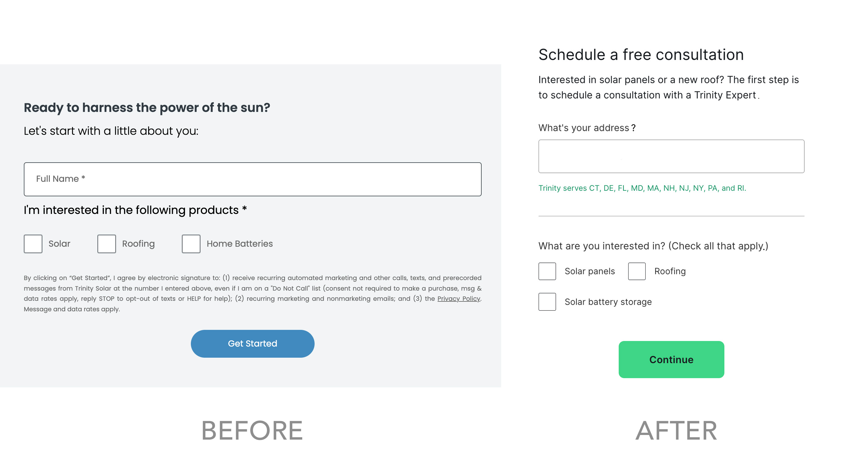
Task: Click the Home Batteries label
Action: coord(239,244)
